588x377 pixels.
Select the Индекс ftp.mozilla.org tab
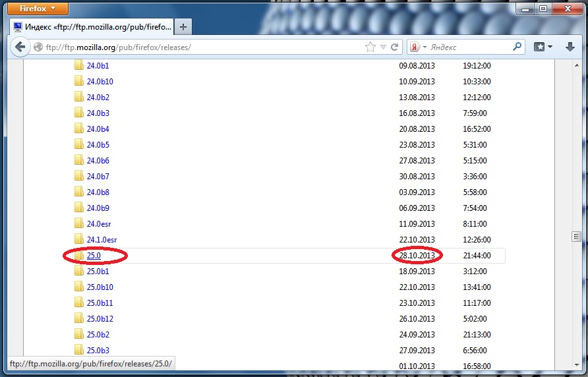(92, 27)
